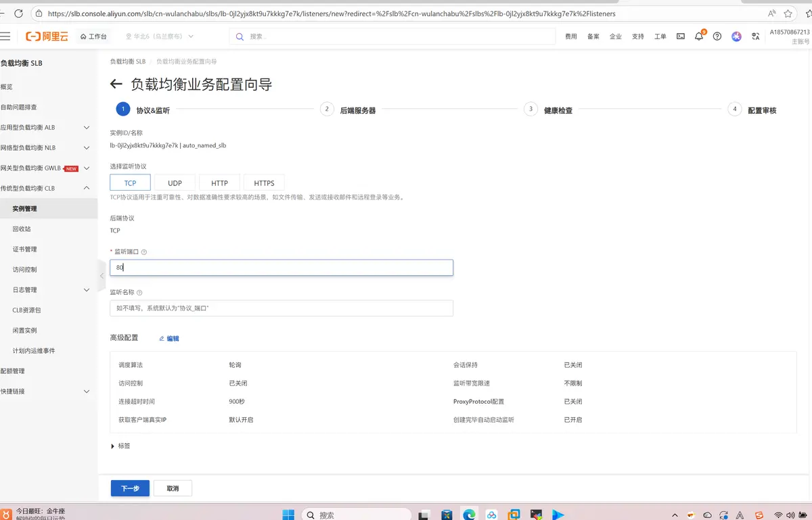Image resolution: width=812 pixels, height=520 pixels.
Task: Click account A18570867213 in header
Action: click(x=790, y=32)
